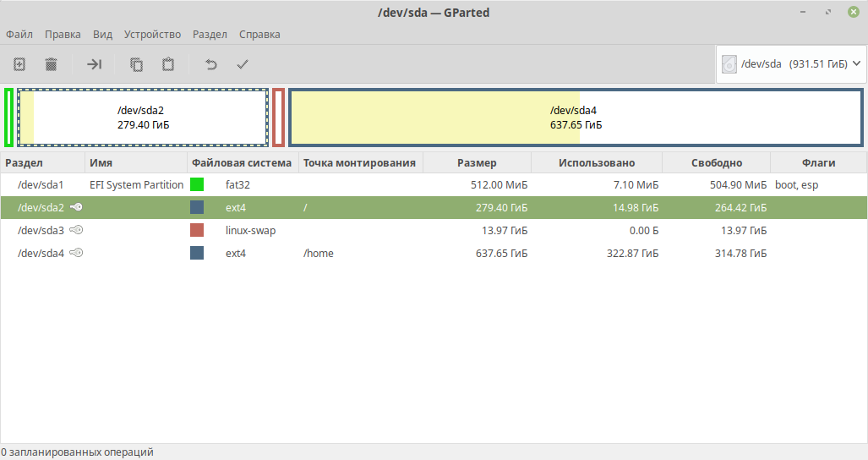Click the Delete partition trash icon
The height and width of the screenshot is (460, 868).
[x=51, y=64]
